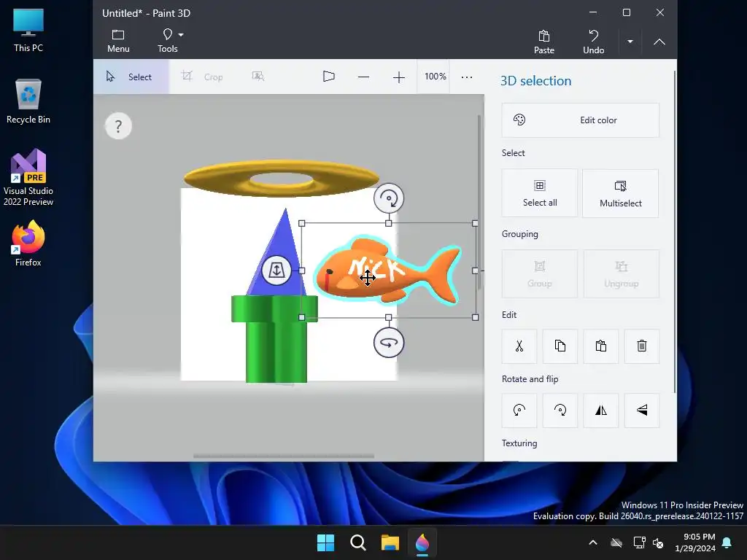
Task: Click the Group button
Action: [539, 274]
